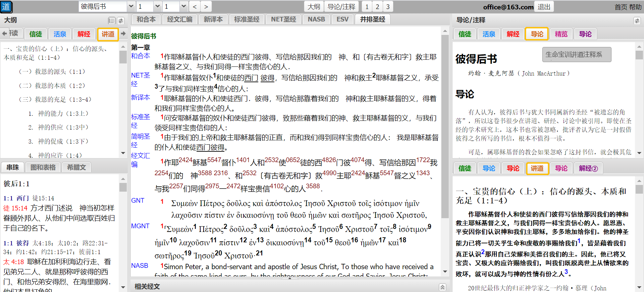644x292 pixels.
Task: Click the swap icon in 导论/注释 header
Action: tap(637, 20)
